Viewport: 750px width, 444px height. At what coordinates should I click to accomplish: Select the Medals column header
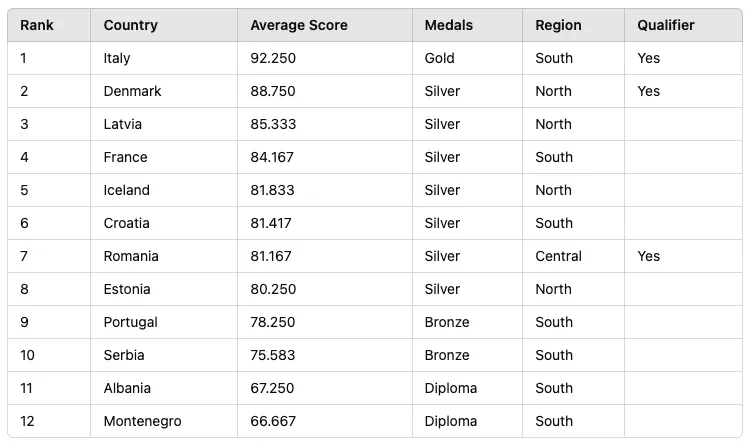pyautogui.click(x=449, y=25)
